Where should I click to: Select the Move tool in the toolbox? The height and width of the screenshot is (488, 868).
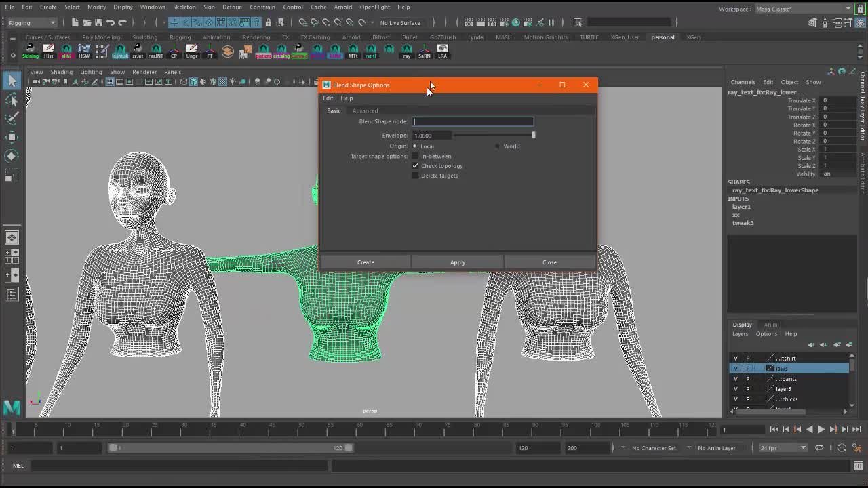point(12,138)
